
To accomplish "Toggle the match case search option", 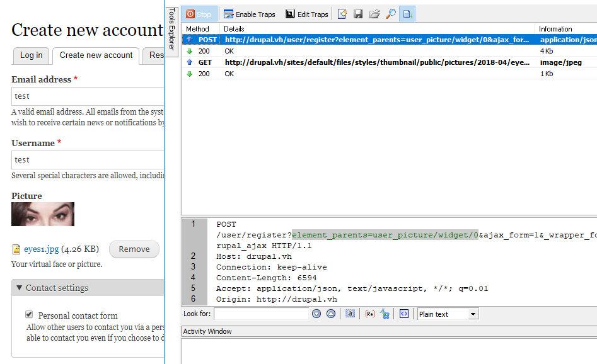I will click(x=350, y=314).
